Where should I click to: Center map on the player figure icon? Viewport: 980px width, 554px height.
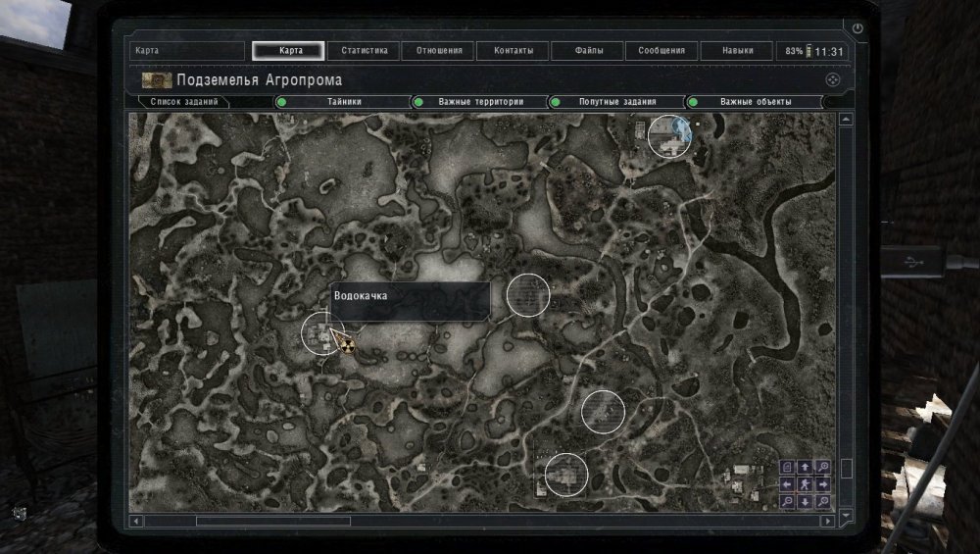point(805,484)
